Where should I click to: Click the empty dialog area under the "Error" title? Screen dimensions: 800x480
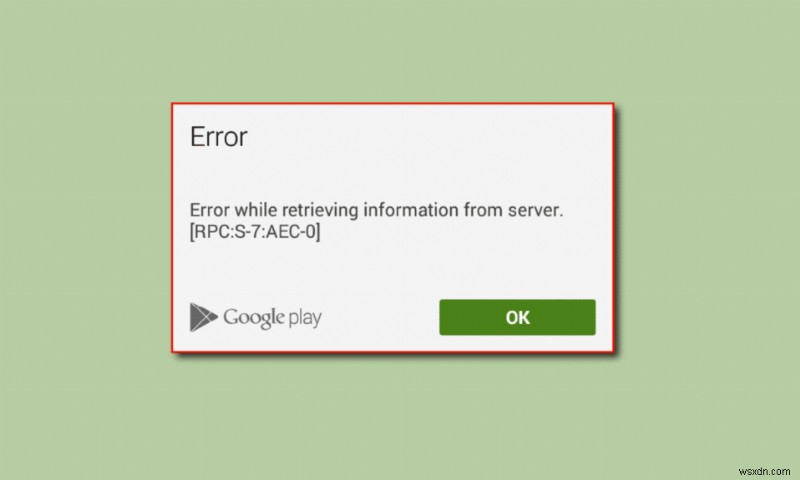click(393, 173)
